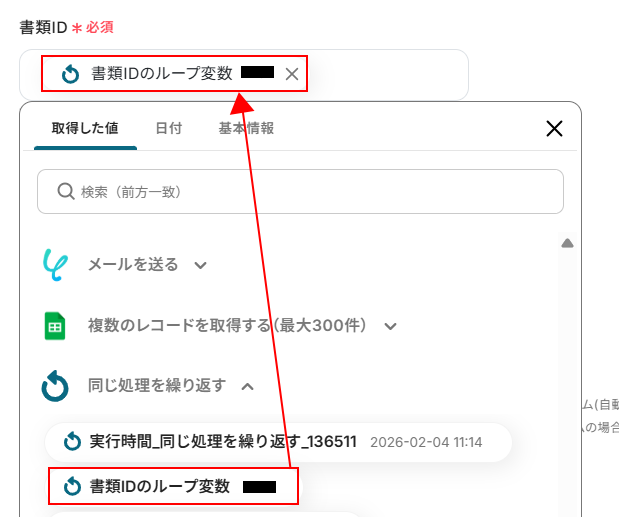This screenshot has width=619, height=517.
Task: Click the icon on 実行時間_同じ処理を繰り返す_136511 row
Action: (72, 441)
